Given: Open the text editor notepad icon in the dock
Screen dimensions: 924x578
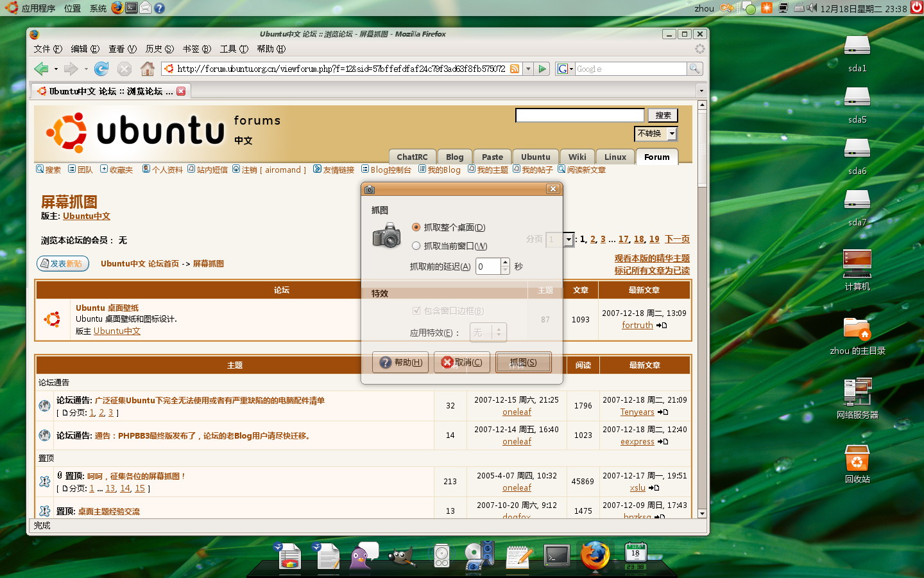Looking at the screenshot, I should 518,556.
